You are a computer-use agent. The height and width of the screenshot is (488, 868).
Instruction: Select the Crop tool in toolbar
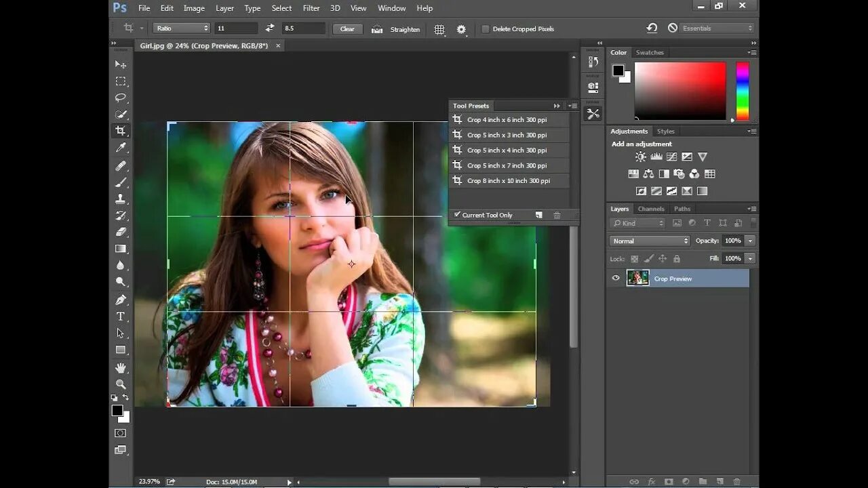click(x=121, y=131)
